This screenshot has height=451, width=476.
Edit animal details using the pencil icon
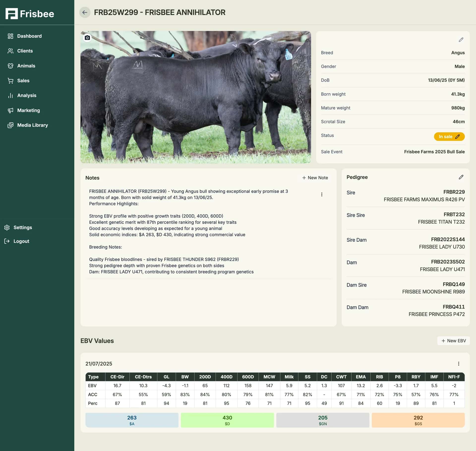[461, 40]
